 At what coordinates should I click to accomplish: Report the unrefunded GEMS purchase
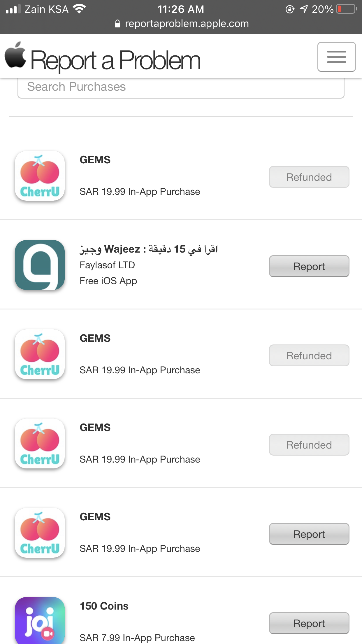pyautogui.click(x=309, y=534)
